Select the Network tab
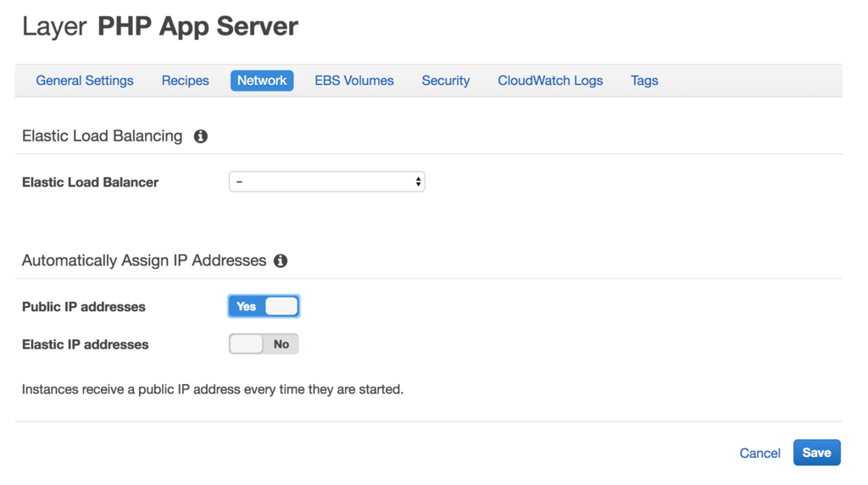The image size is (868, 485). 262,81
